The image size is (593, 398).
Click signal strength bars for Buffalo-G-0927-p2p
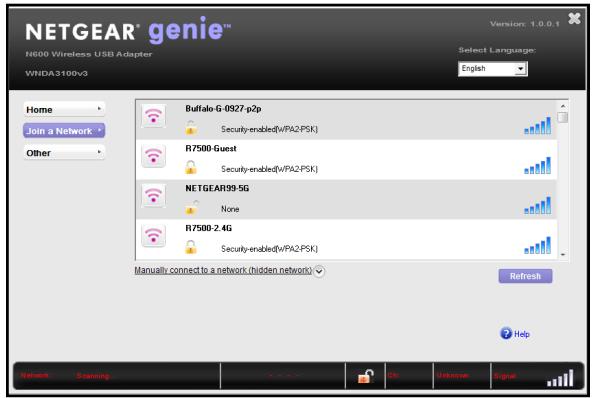tap(537, 126)
